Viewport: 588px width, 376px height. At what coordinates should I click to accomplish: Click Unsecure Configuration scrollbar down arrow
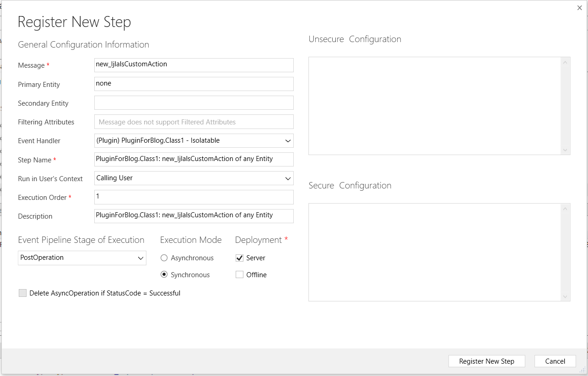[565, 150]
